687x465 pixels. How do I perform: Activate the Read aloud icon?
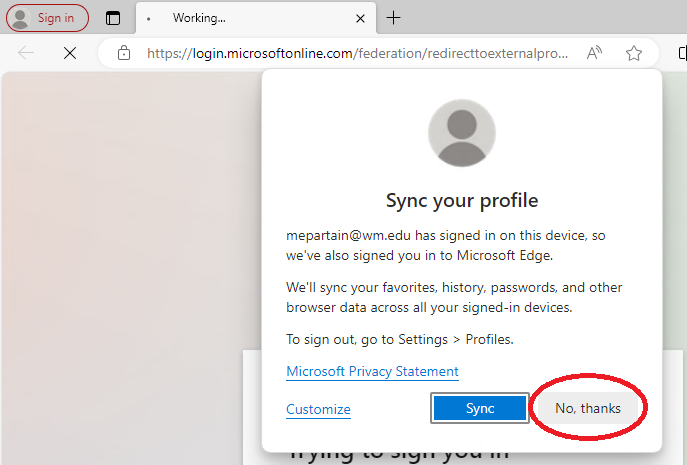[594, 53]
